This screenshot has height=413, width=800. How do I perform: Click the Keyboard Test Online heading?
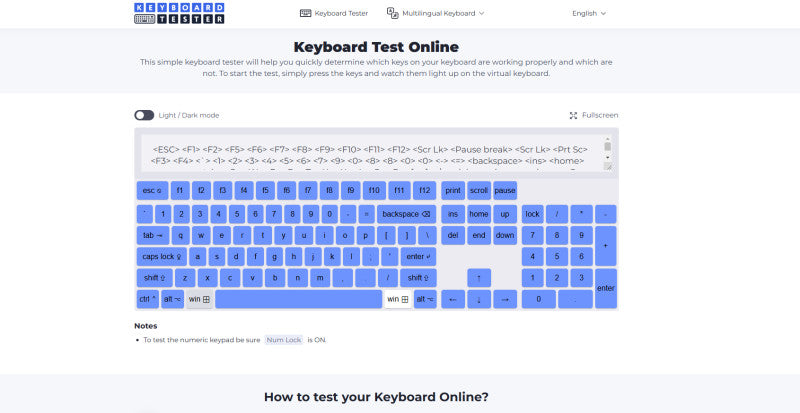[x=376, y=47]
